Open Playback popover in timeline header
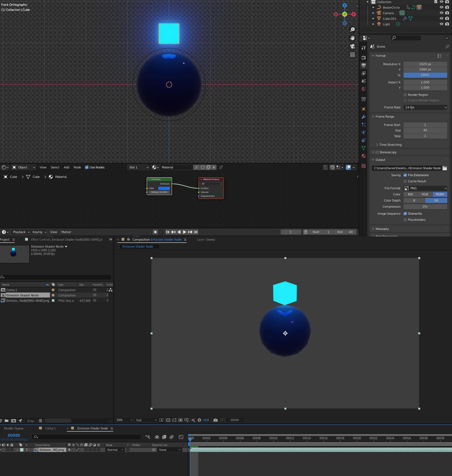 coord(21,232)
